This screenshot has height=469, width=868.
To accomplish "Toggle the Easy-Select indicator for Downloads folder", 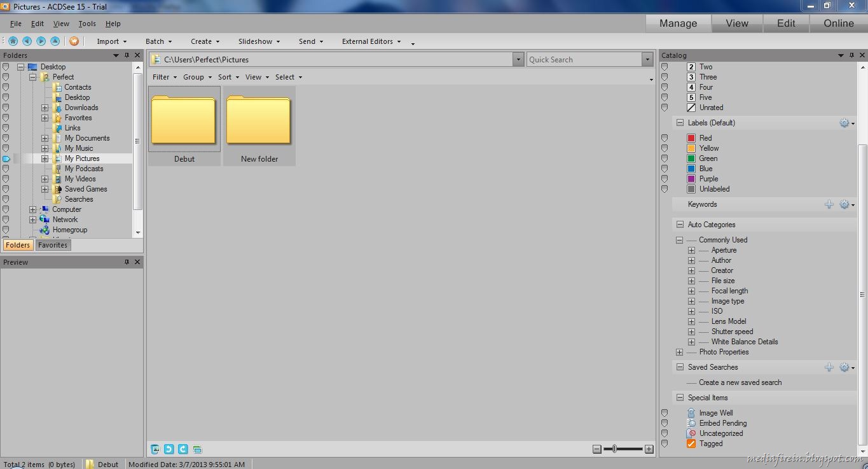I will click(x=6, y=108).
